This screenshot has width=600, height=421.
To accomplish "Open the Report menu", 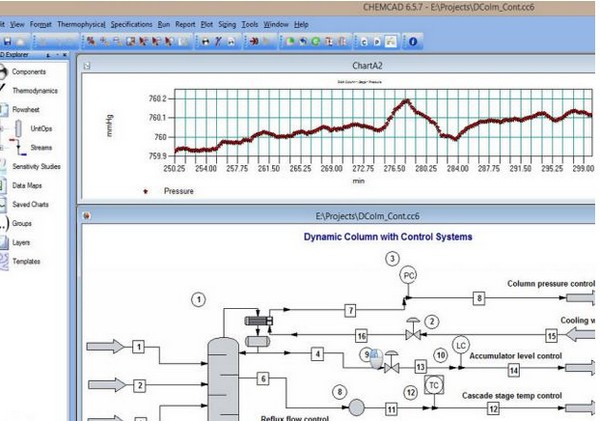I will [185, 24].
